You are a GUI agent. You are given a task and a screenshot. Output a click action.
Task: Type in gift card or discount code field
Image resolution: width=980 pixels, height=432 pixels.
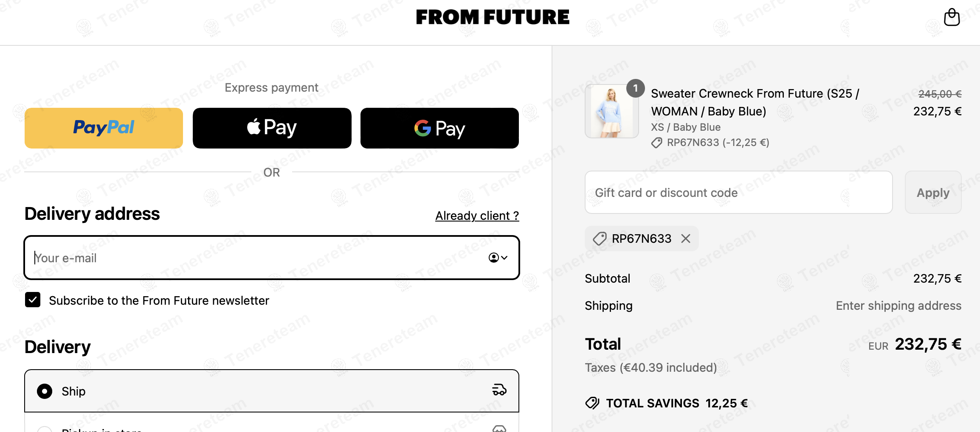[x=738, y=192]
